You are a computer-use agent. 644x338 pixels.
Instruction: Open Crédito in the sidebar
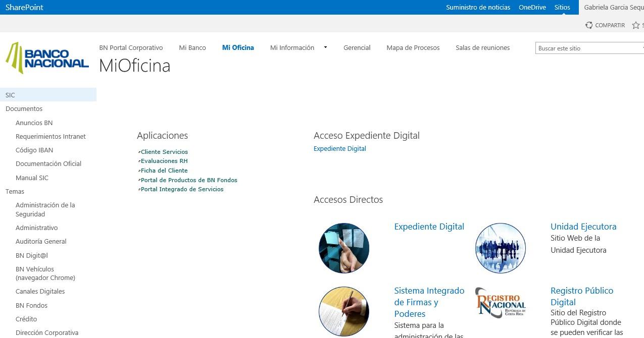[x=26, y=319]
